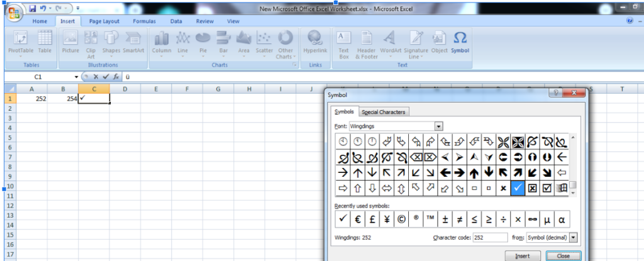Image resolution: width=644 pixels, height=261 pixels.
Task: Click the Insert Function fx icon
Action: pyautogui.click(x=116, y=77)
